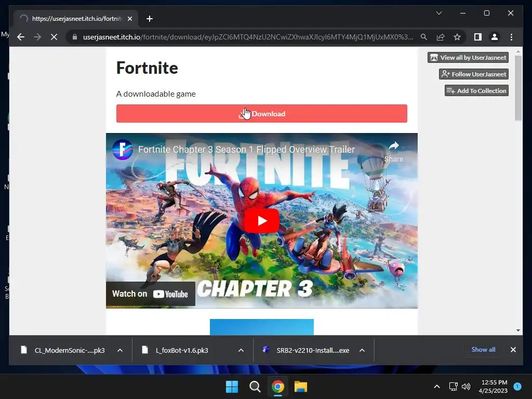Viewport: 532px width, 399px height.
Task: Toggle the Chrome side panel
Action: coord(478,37)
